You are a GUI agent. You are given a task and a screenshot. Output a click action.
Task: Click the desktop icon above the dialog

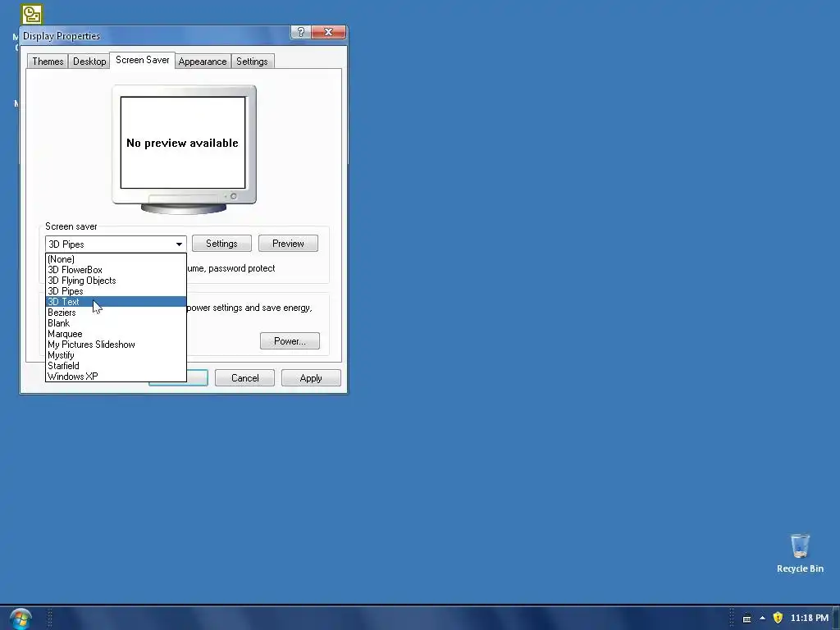[32, 15]
